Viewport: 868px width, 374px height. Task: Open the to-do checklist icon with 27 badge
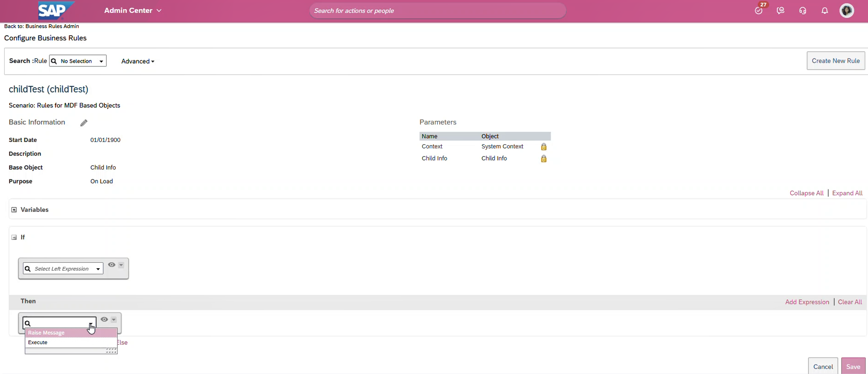[759, 10]
